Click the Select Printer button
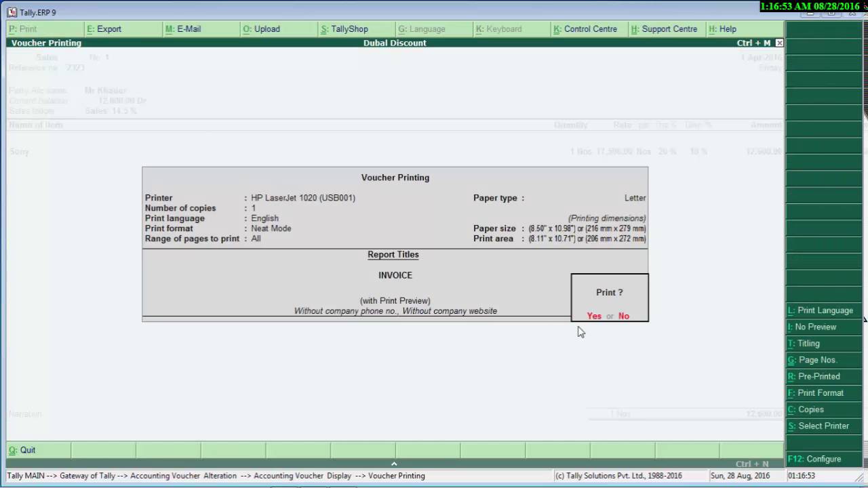 tap(823, 426)
